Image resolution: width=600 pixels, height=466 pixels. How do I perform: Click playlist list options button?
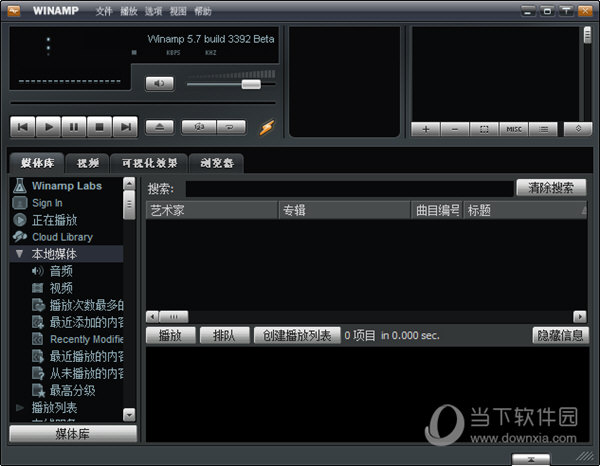tap(543, 129)
